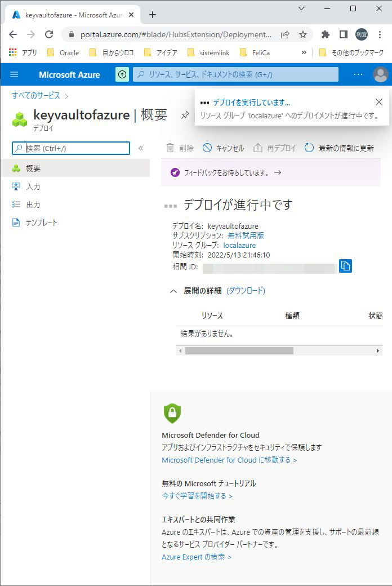This screenshot has height=586, width=392.
Task: Open the localazure resource group link
Action: pyautogui.click(x=239, y=245)
